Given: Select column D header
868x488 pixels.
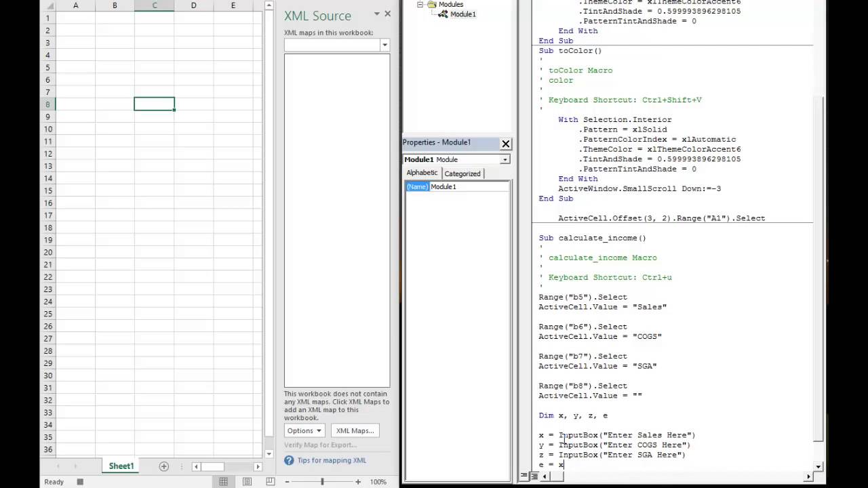Looking at the screenshot, I should click(x=194, y=5).
